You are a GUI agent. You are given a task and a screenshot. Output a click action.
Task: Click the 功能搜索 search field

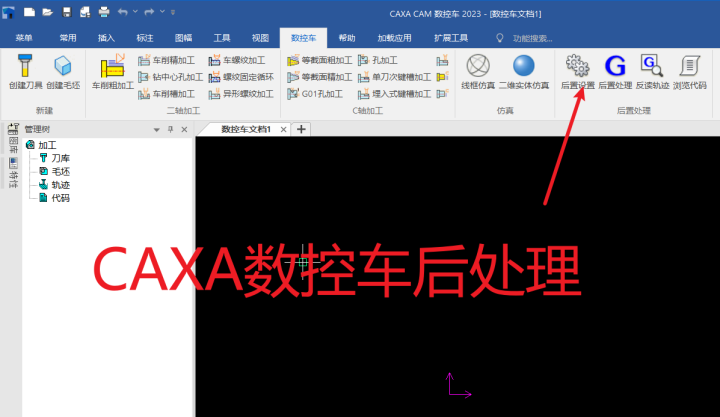tap(532, 39)
